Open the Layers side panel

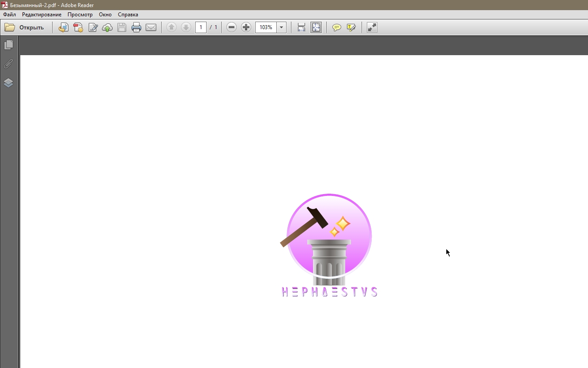8,83
